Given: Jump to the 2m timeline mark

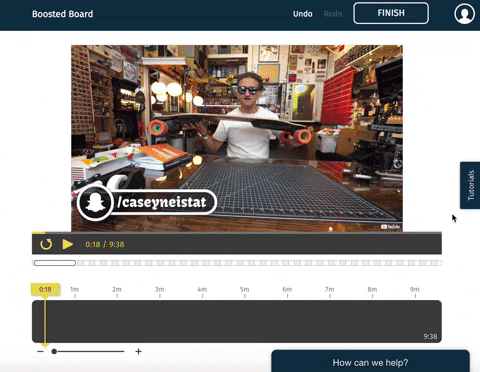Looking at the screenshot, I should coord(117,289).
